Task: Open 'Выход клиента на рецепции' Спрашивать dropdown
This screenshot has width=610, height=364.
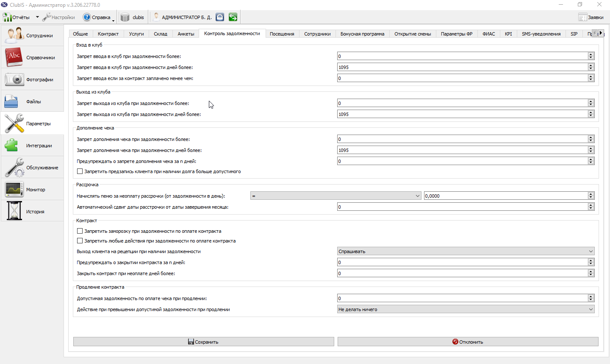Action: (x=466, y=251)
